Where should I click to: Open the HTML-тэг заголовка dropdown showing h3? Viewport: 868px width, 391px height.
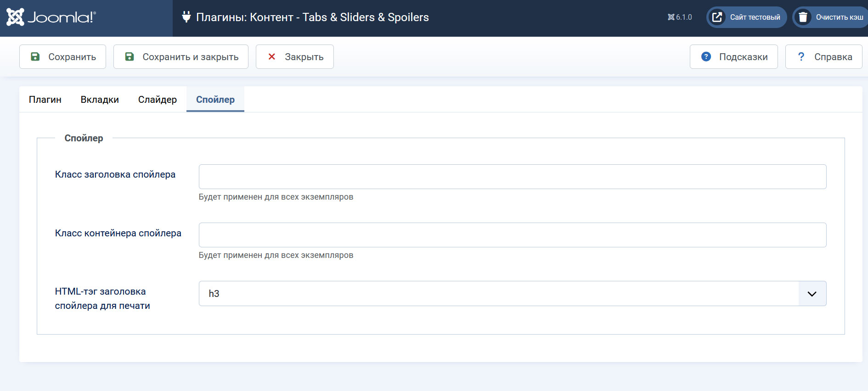tap(513, 294)
